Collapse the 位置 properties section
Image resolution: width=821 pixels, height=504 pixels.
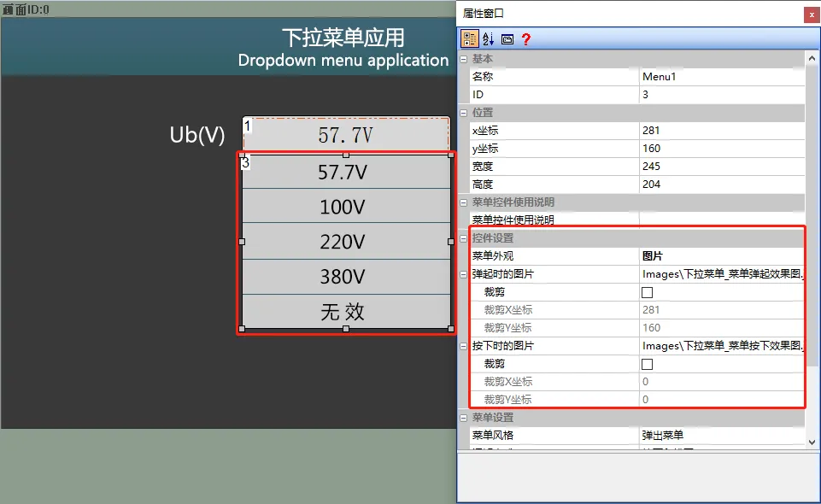462,112
